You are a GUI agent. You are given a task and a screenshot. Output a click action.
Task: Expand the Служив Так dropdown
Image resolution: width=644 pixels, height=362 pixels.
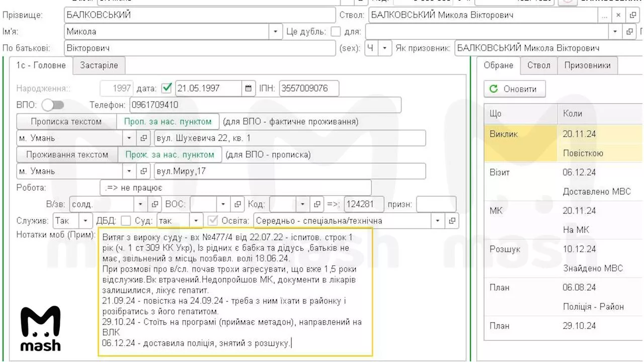(x=87, y=221)
